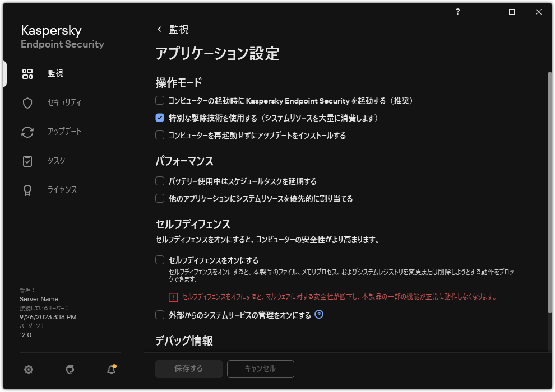Enable コンピューターの起動時に Kaspersky を起動する checkbox
555x392 pixels.
159,101
